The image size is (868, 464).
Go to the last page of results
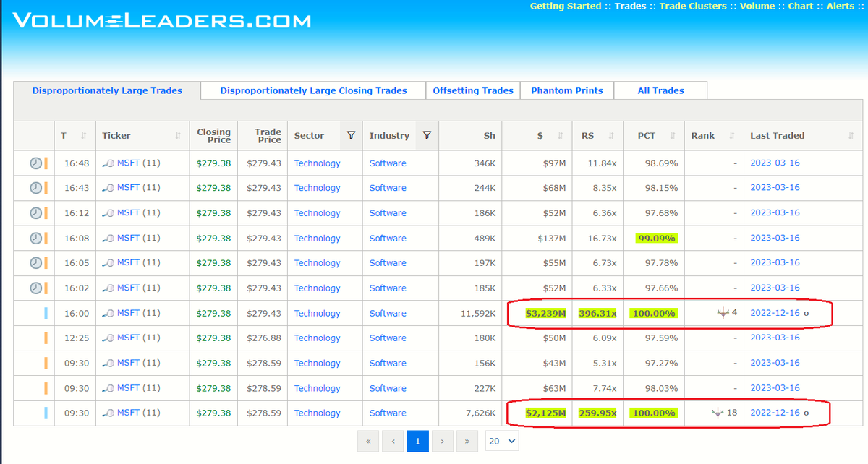(x=467, y=440)
